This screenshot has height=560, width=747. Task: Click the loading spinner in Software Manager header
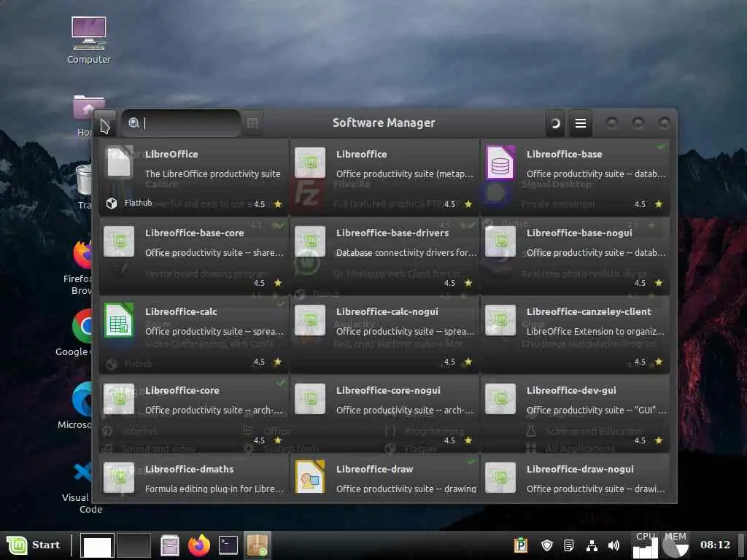[555, 124]
